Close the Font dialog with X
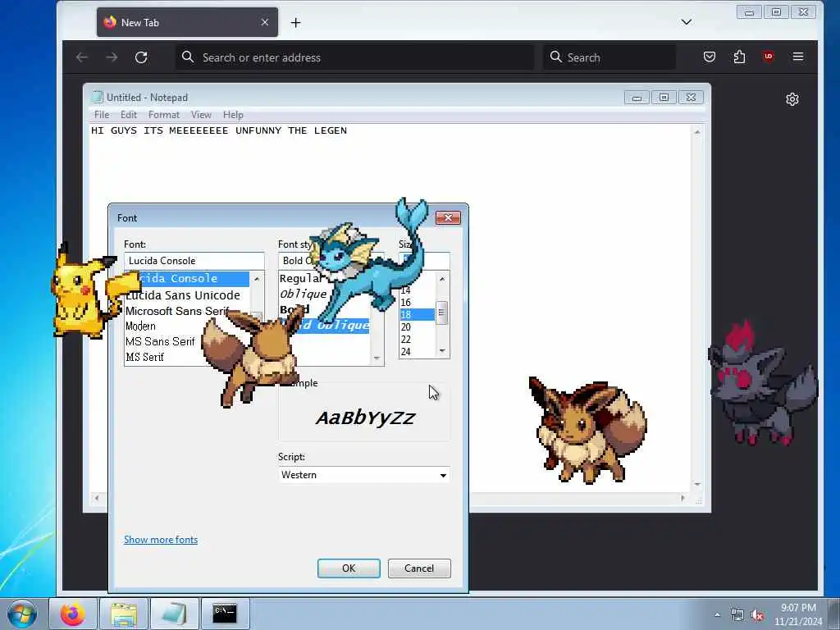This screenshot has height=630, width=840. pos(448,217)
